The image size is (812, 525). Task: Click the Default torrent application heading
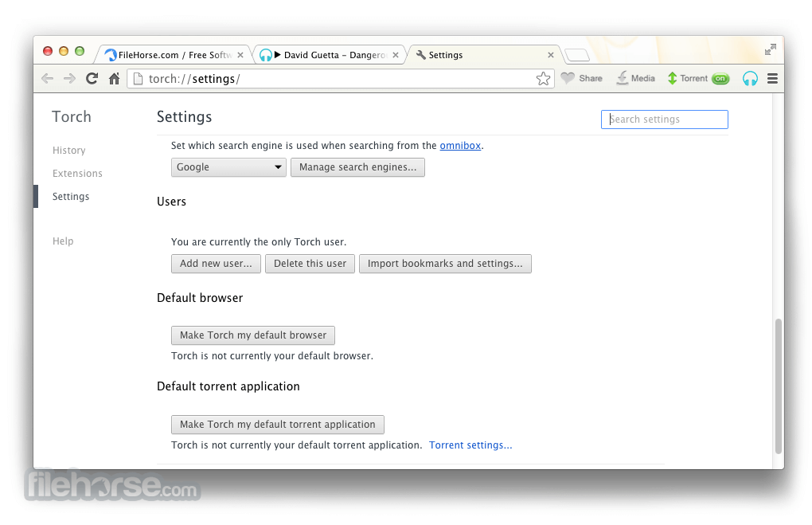228,386
